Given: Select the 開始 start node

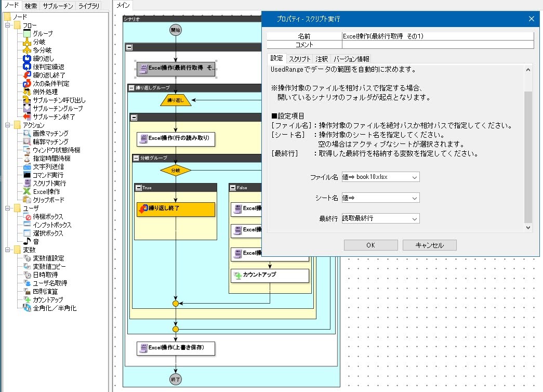Looking at the screenshot, I should 176,30.
